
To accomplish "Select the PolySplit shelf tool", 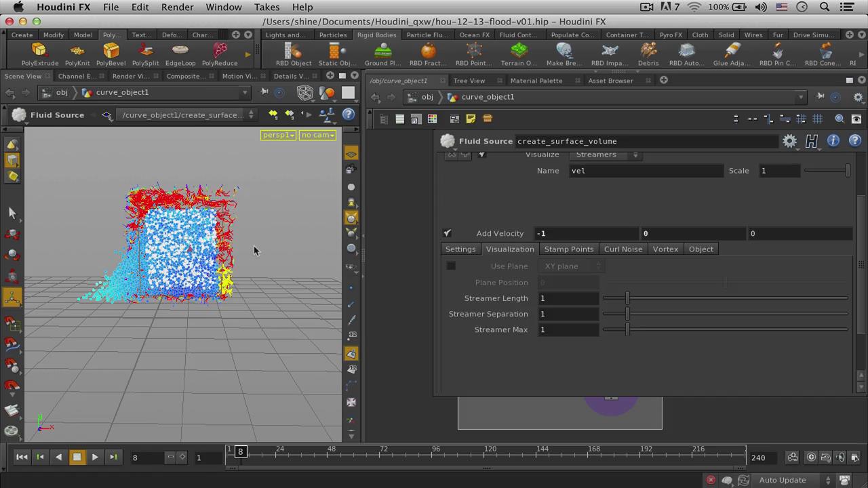I will pos(145,54).
